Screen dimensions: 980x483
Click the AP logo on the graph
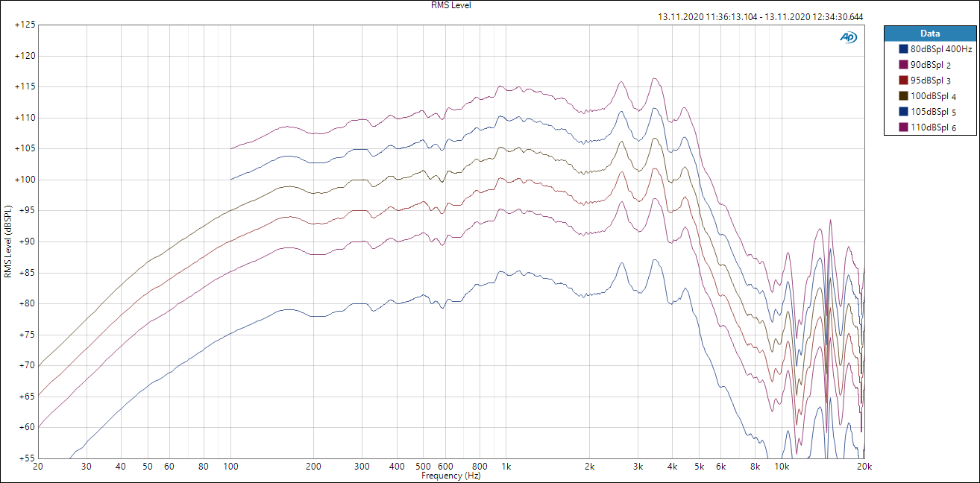(x=848, y=37)
